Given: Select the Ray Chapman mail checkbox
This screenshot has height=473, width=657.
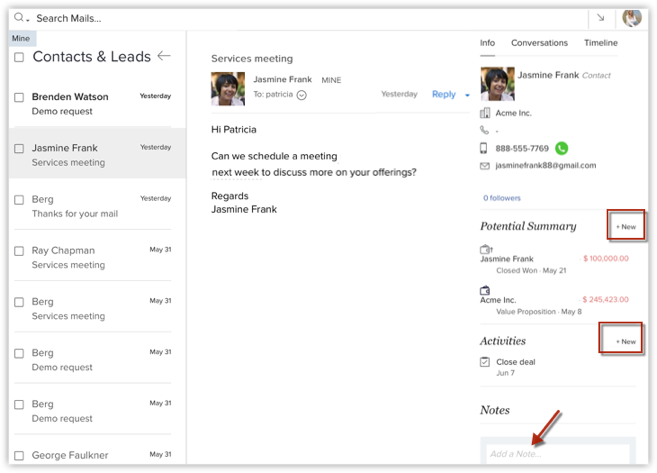Looking at the screenshot, I should (19, 251).
